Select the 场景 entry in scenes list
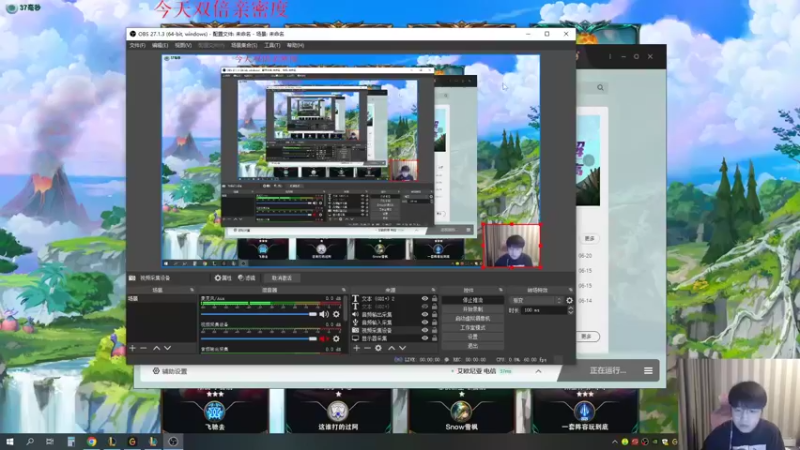800x450 pixels. [161, 299]
